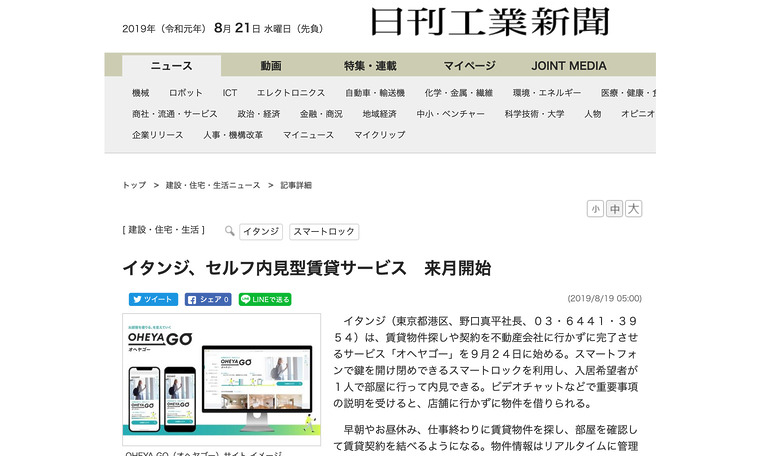Share article via LINE button
Image resolution: width=760 pixels, height=456 pixels.
pyautogui.click(x=265, y=299)
